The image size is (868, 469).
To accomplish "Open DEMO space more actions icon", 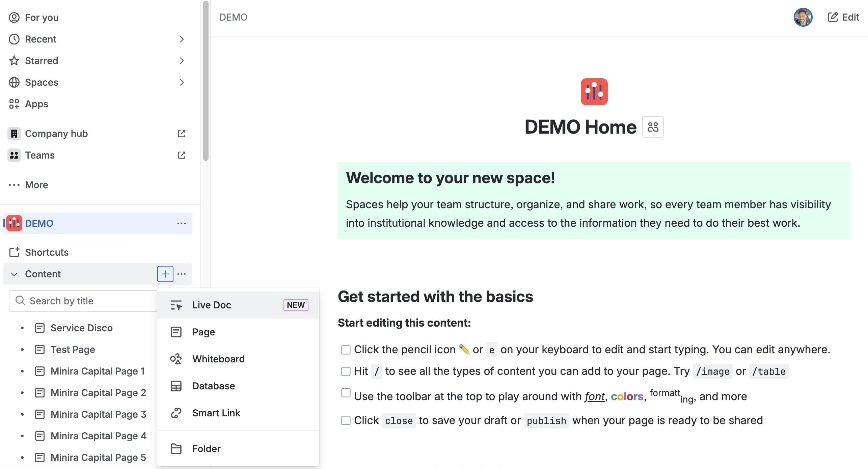I will tap(182, 223).
